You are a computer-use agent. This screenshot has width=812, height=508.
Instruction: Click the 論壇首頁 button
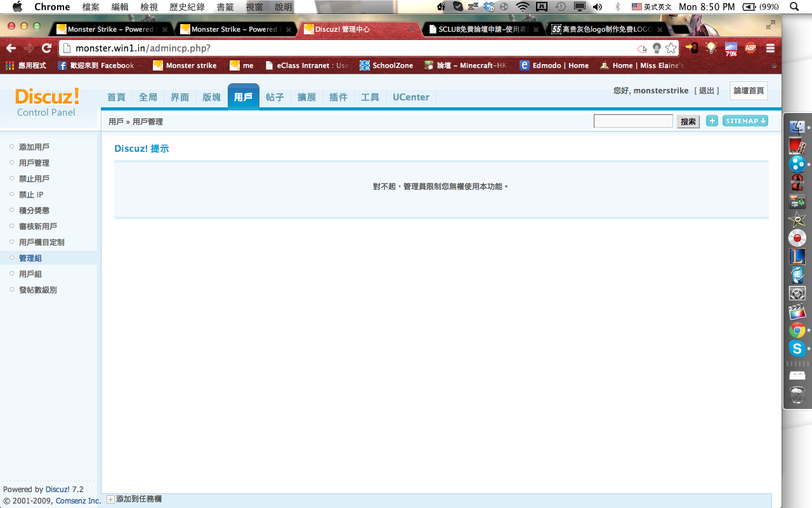[x=749, y=91]
